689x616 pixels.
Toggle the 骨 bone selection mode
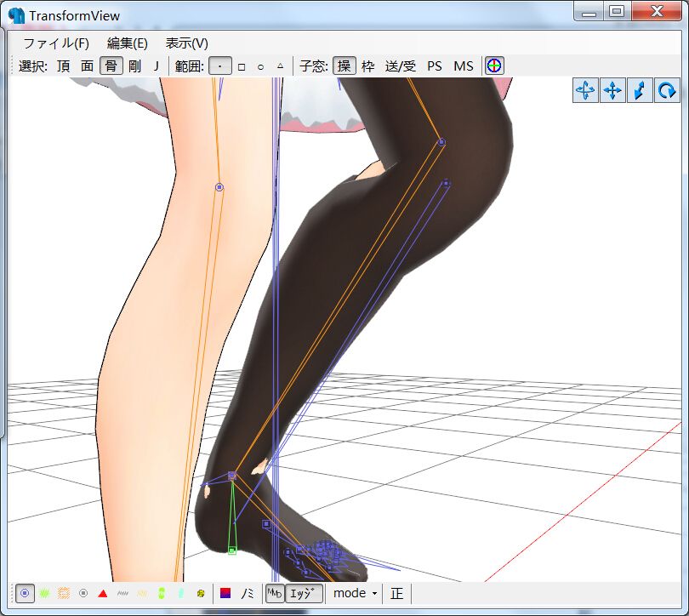pos(111,66)
